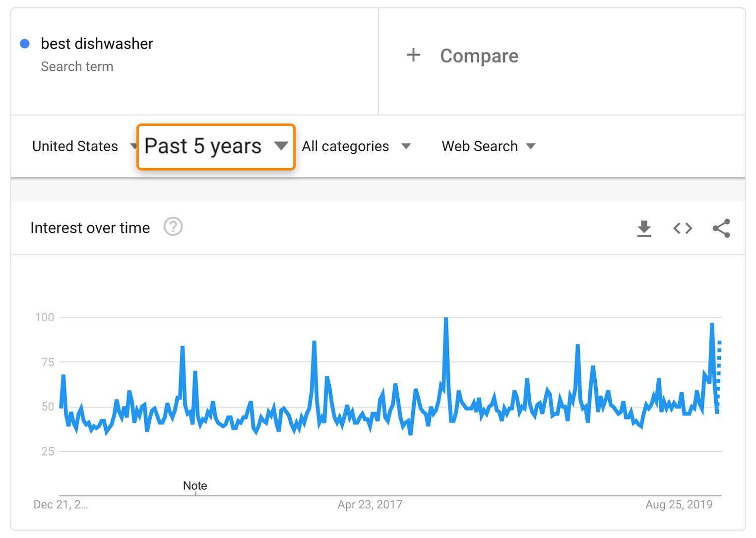This screenshot has width=756, height=538.
Task: Click the share icon for the chart
Action: (x=721, y=228)
